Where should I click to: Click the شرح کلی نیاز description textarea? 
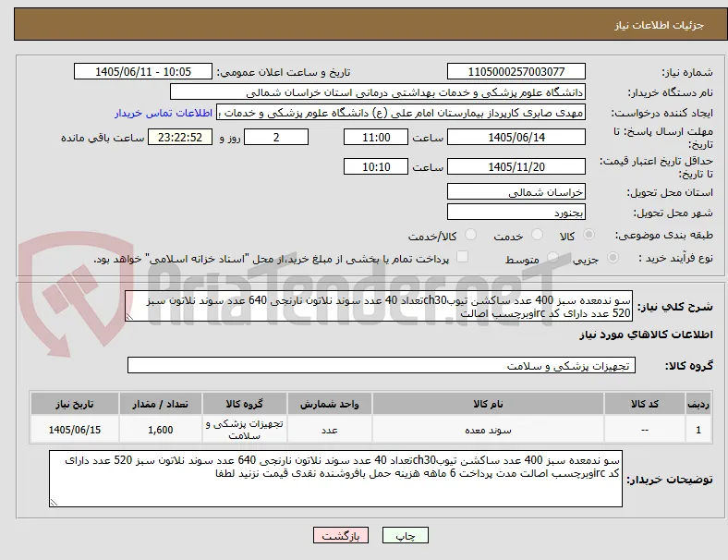pos(379,307)
